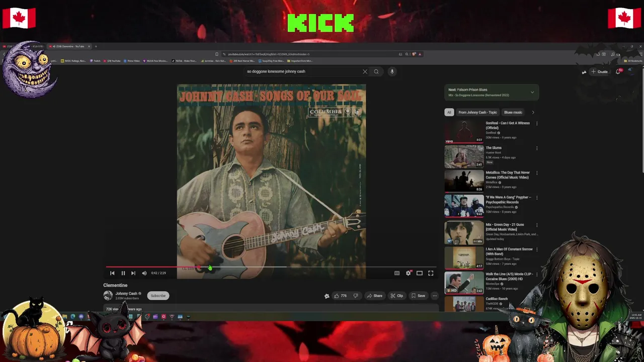This screenshot has height=362, width=644.
Task: Open more actions three-dot menu below video
Action: (435, 296)
